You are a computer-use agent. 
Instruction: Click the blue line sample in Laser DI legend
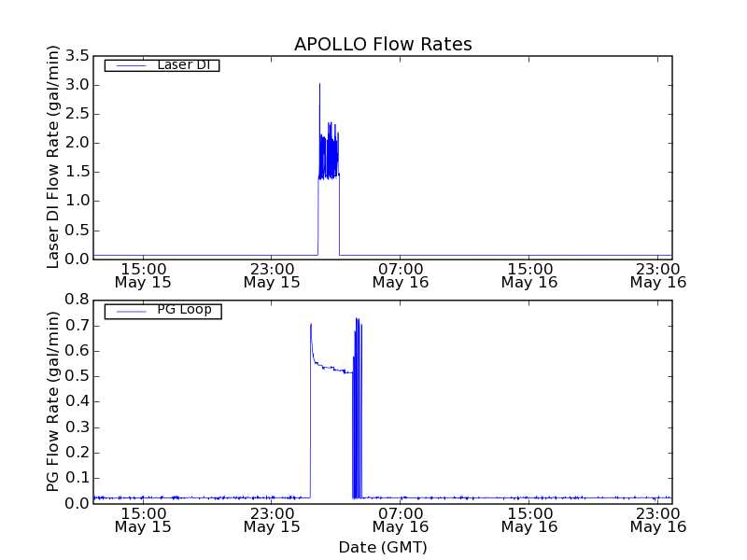pyautogui.click(x=131, y=65)
